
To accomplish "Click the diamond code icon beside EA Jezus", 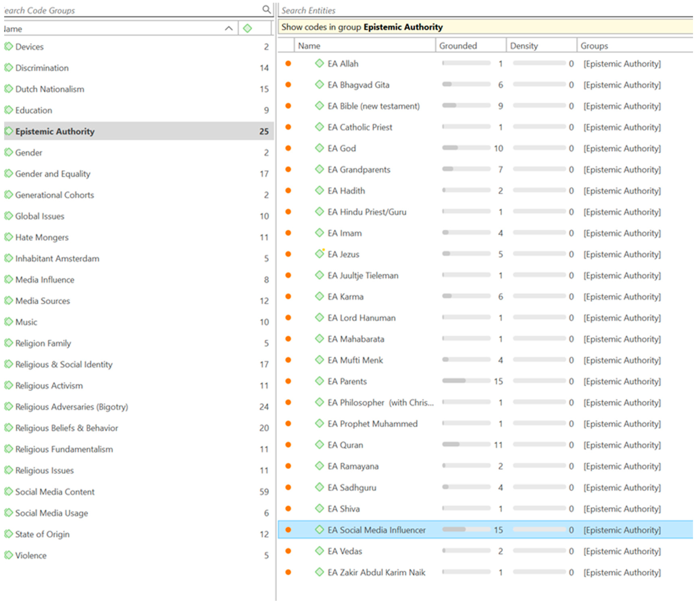I will pyautogui.click(x=319, y=254).
